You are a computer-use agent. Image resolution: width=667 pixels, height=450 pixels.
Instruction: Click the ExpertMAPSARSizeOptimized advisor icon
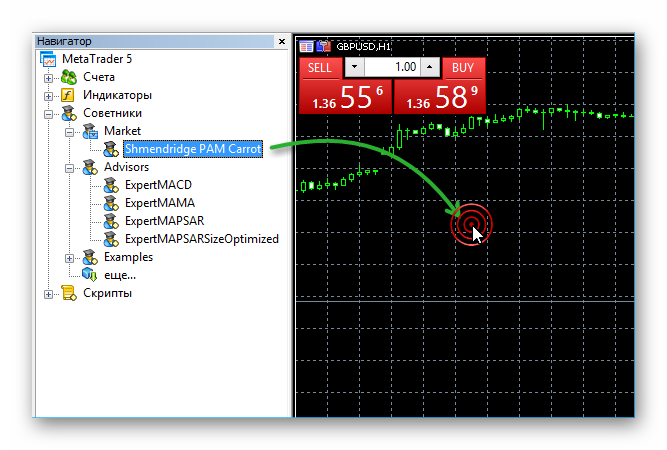pyautogui.click(x=111, y=239)
